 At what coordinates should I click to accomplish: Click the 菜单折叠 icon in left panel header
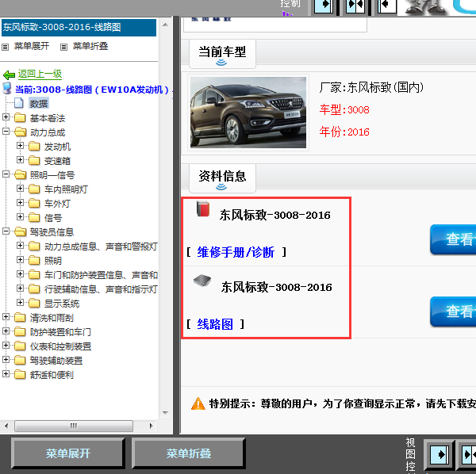point(63,47)
